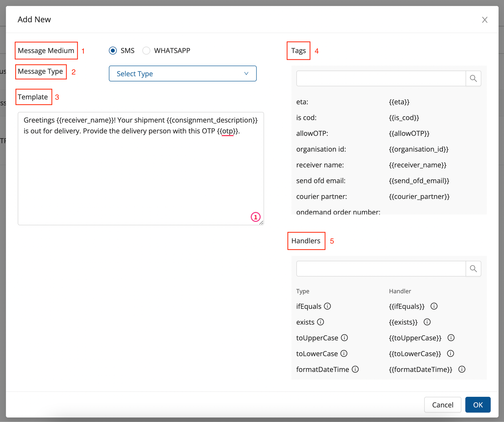Click the Select Type dropdown chevron arrow
504x422 pixels.
(246, 74)
